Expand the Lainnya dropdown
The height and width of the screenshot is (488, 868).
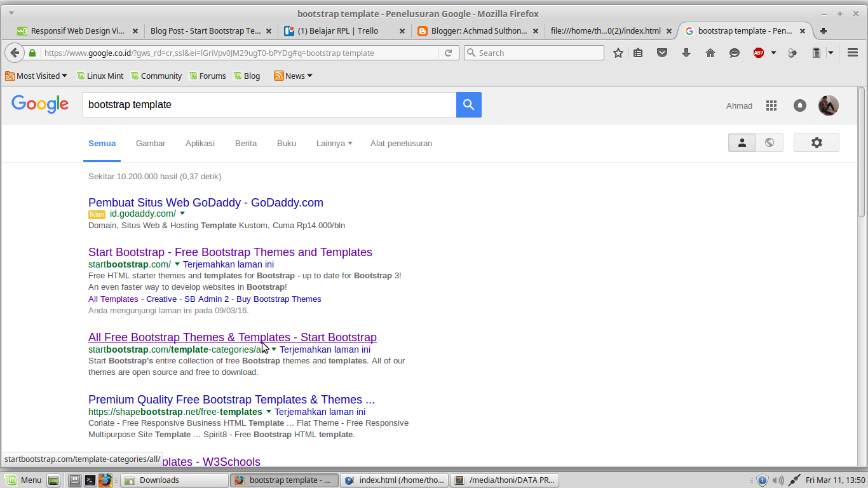pos(334,144)
